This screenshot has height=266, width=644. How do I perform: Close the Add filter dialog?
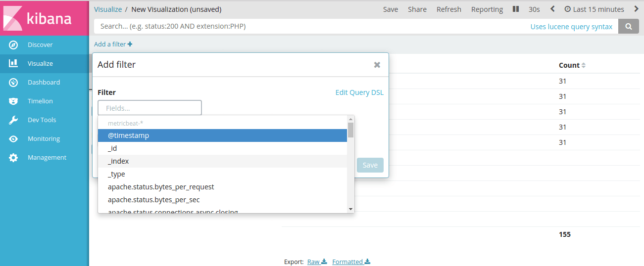coord(377,65)
